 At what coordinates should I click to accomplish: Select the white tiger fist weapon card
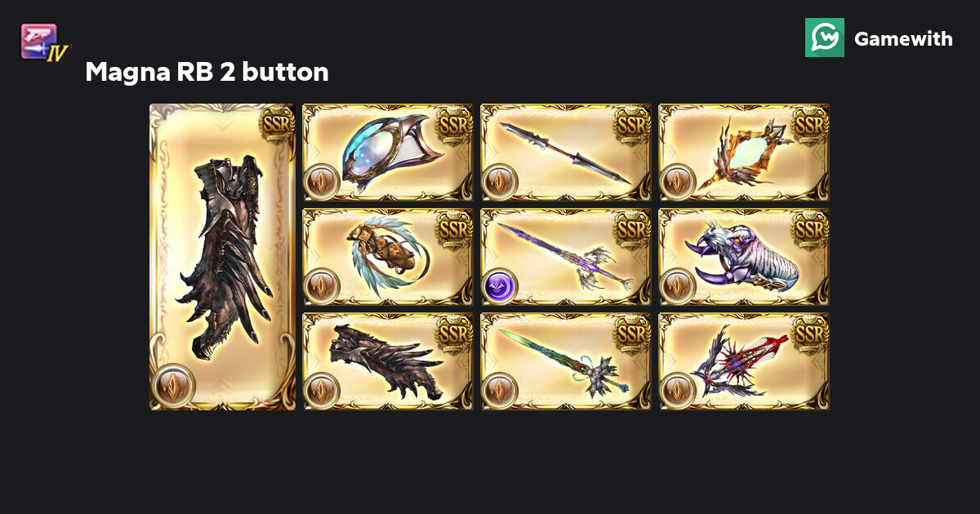pos(744,257)
